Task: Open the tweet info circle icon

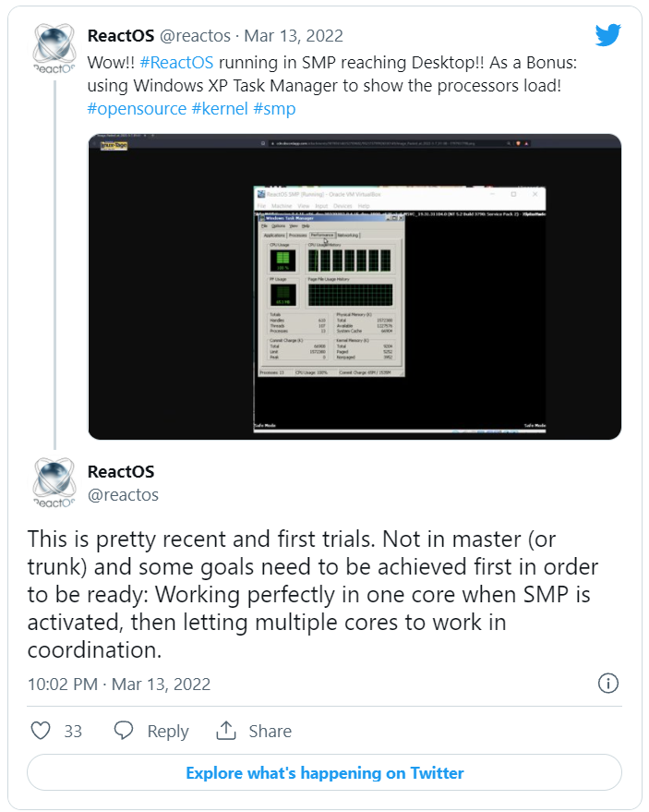Action: [607, 684]
